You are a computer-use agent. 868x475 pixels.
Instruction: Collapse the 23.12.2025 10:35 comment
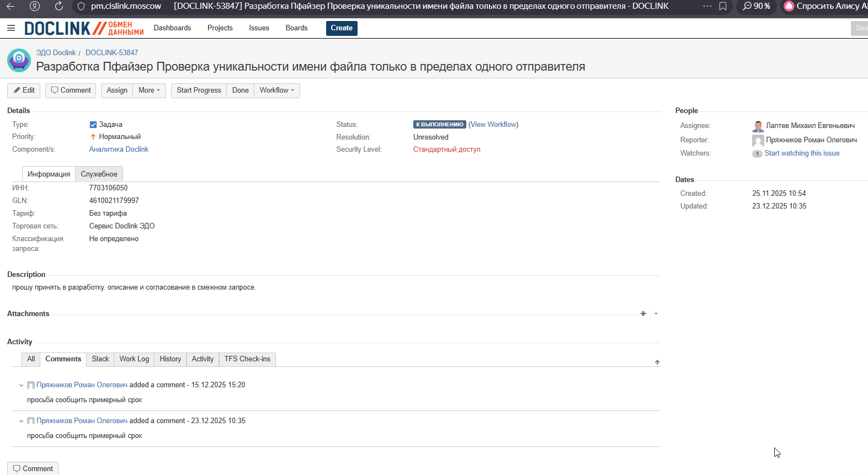(22, 421)
